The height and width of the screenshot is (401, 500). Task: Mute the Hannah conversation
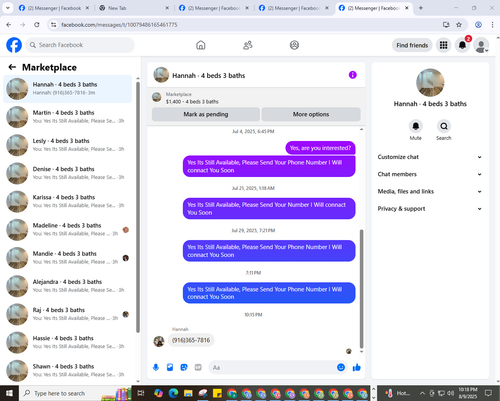point(416,126)
